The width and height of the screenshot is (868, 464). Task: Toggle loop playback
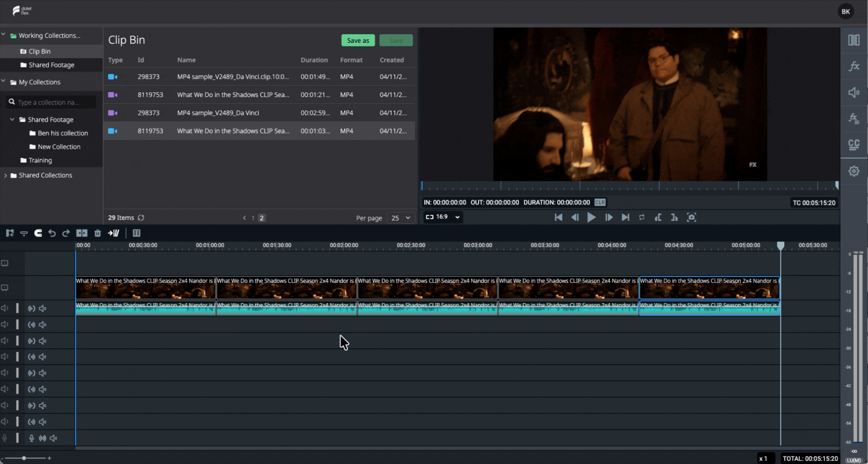[642, 218]
